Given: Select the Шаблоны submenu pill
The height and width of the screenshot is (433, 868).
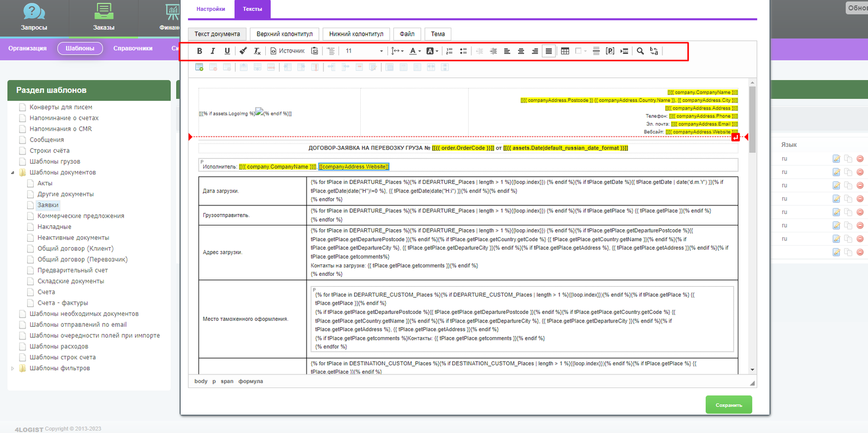Looking at the screenshot, I should point(80,48).
